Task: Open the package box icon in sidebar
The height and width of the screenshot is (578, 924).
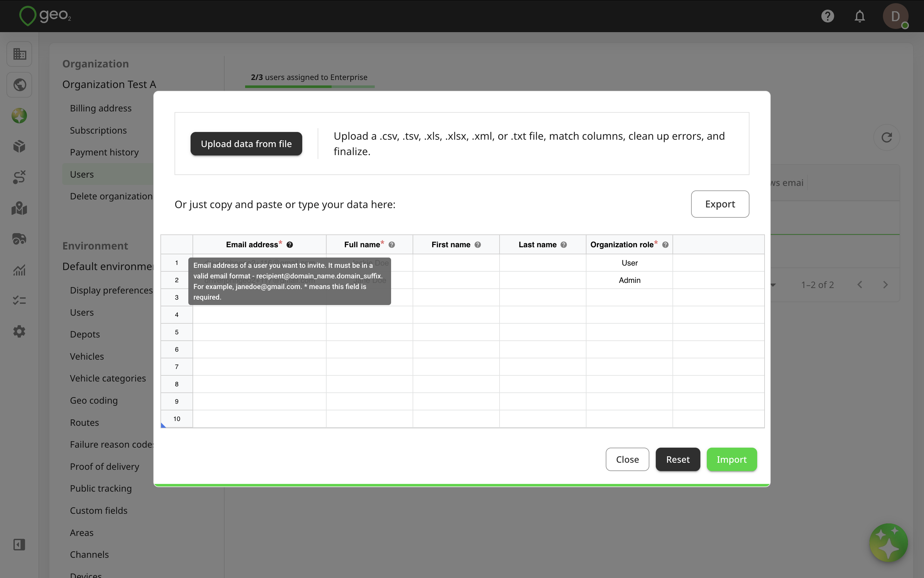Action: click(20, 146)
